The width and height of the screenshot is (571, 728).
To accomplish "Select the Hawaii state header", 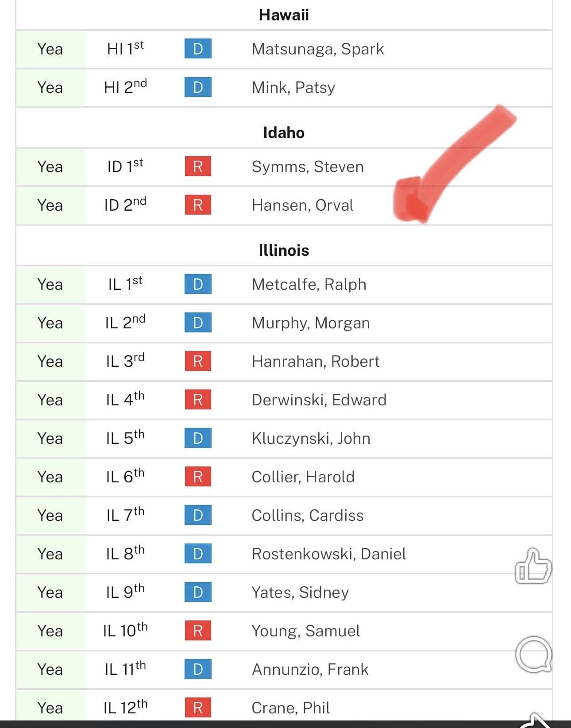I will (x=284, y=15).
